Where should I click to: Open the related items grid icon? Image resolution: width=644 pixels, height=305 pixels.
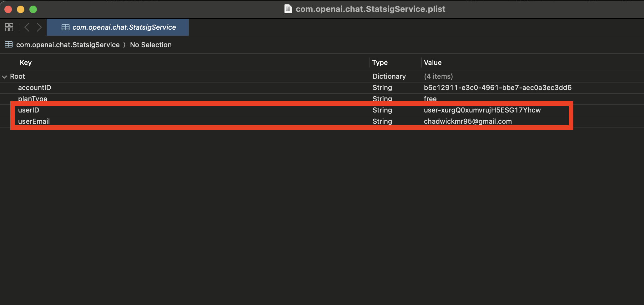[9, 27]
